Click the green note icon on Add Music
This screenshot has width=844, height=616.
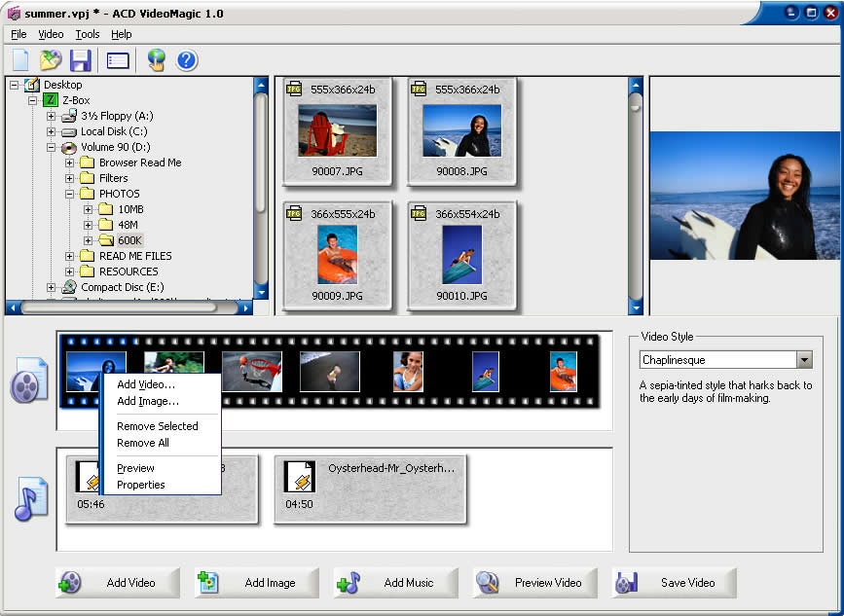pyautogui.click(x=346, y=582)
